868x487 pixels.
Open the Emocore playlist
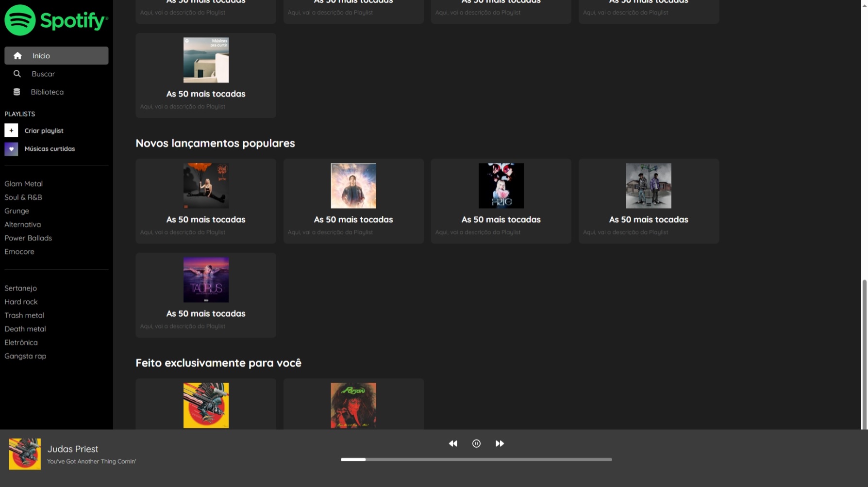(x=19, y=252)
